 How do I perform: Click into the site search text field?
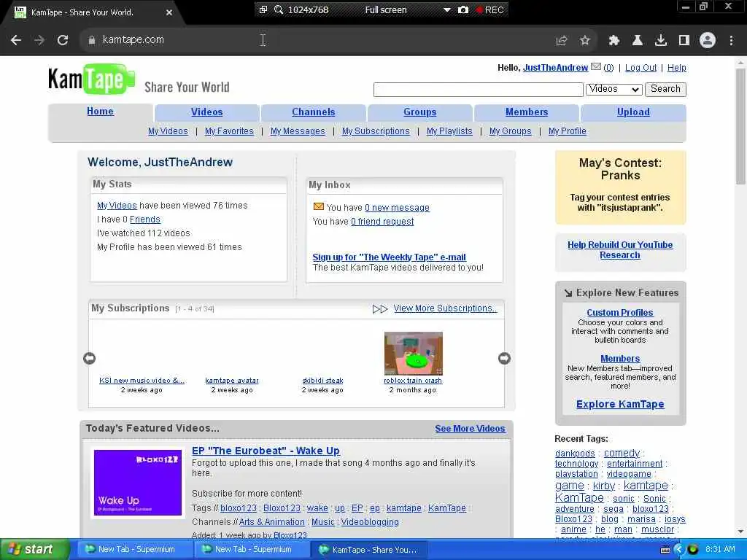click(479, 90)
